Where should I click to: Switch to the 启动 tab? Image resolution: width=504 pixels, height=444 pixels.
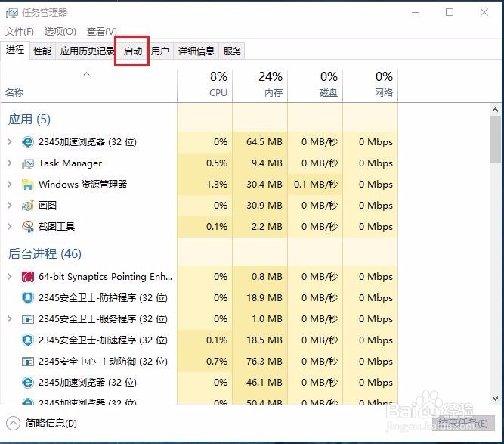(x=133, y=51)
